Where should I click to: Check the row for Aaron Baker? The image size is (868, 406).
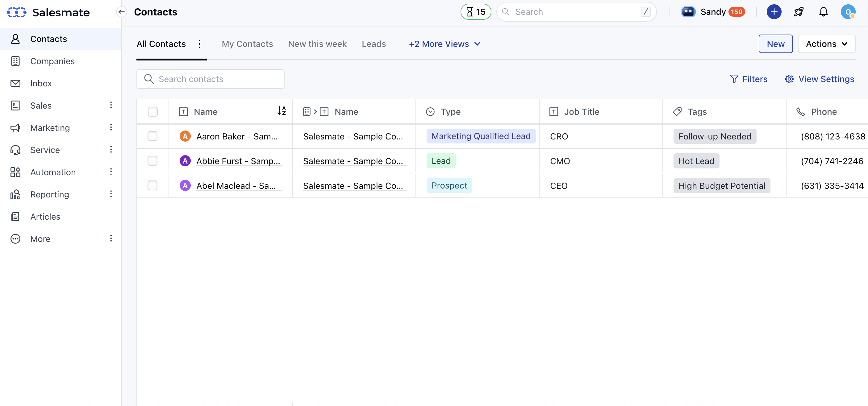[153, 136]
